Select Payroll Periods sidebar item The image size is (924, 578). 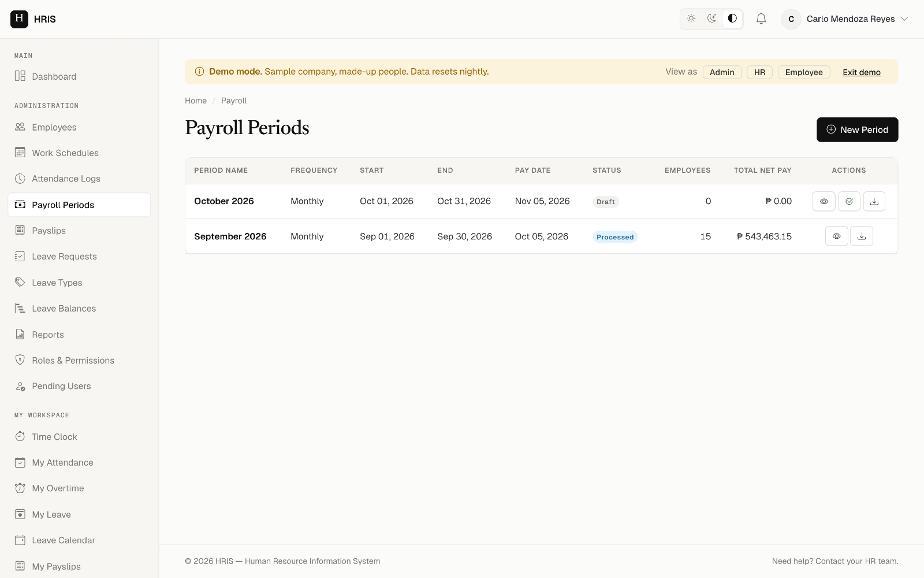[x=79, y=205]
